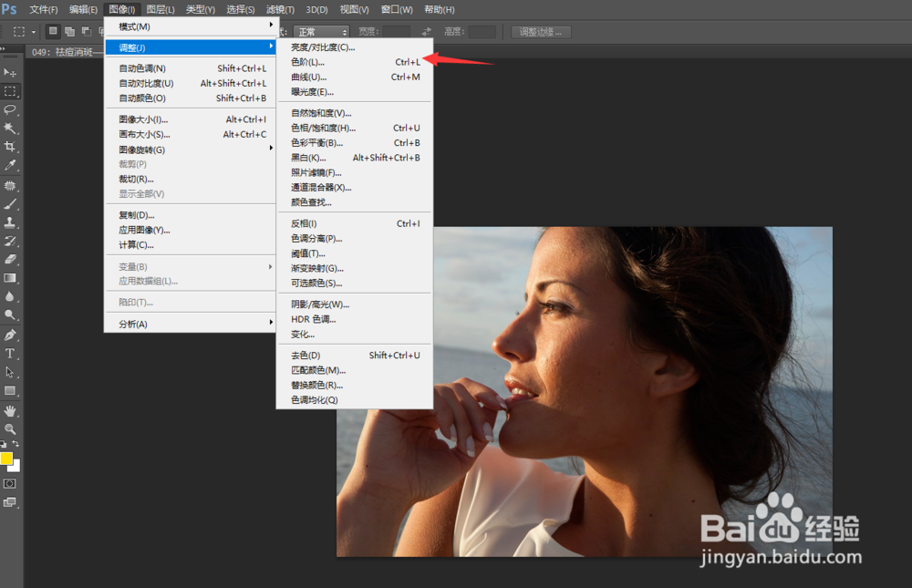The width and height of the screenshot is (912, 588).
Task: Toggle Quick Mask mode
Action: (10, 484)
